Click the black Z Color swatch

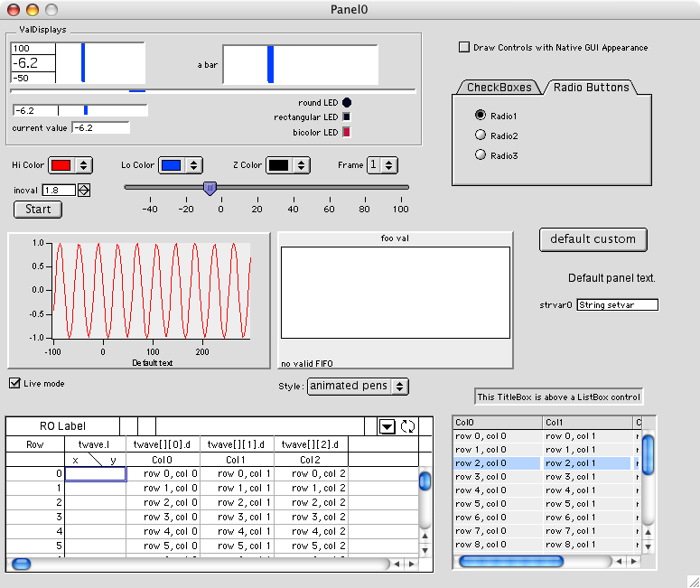[278, 165]
